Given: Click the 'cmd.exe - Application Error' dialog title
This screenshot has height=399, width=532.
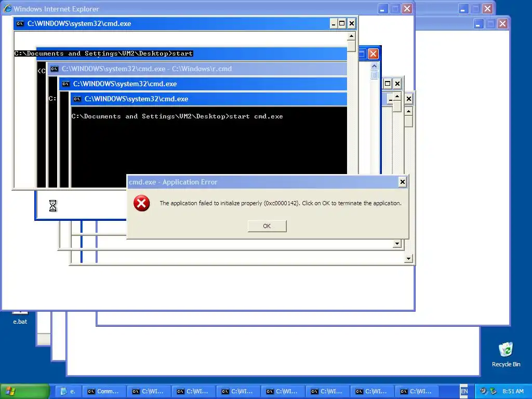Looking at the screenshot, I should (173, 182).
